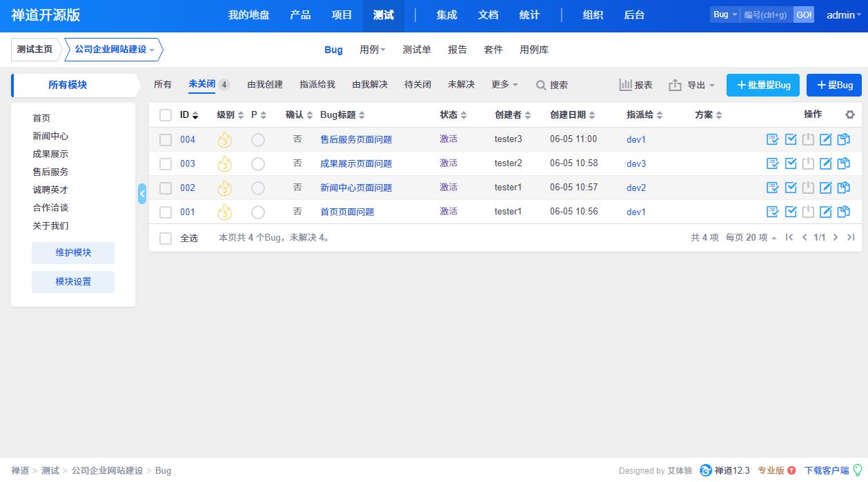The height and width of the screenshot is (482, 868).
Task: Tick the checkbox for bug 002
Action: 166,188
